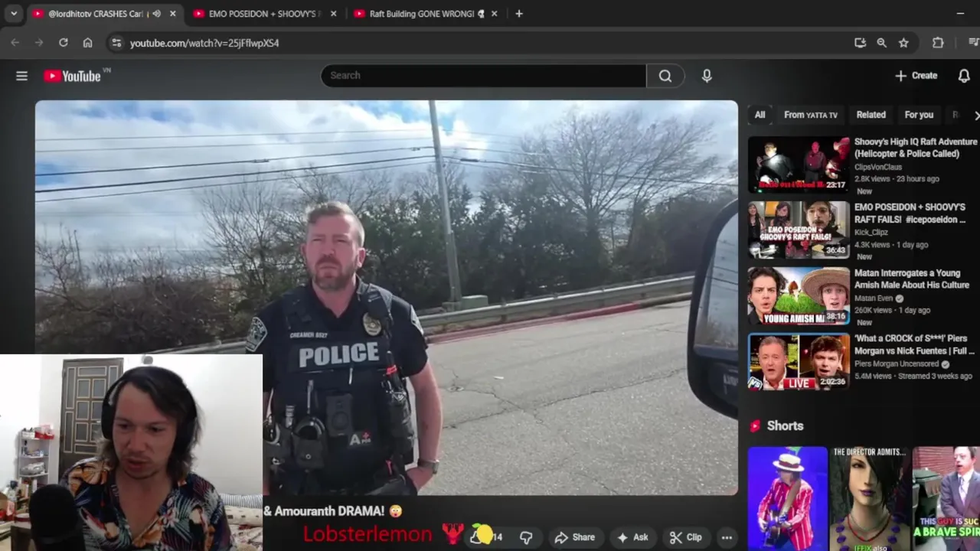980x551 pixels.
Task: Show more filter chips with right arrow
Action: (975, 115)
